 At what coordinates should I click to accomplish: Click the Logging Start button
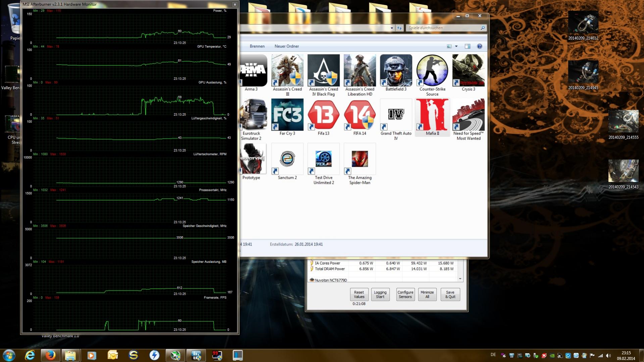[380, 294]
